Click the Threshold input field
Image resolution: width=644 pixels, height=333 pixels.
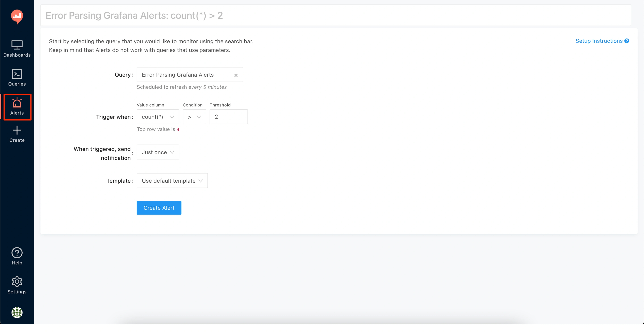(x=228, y=117)
